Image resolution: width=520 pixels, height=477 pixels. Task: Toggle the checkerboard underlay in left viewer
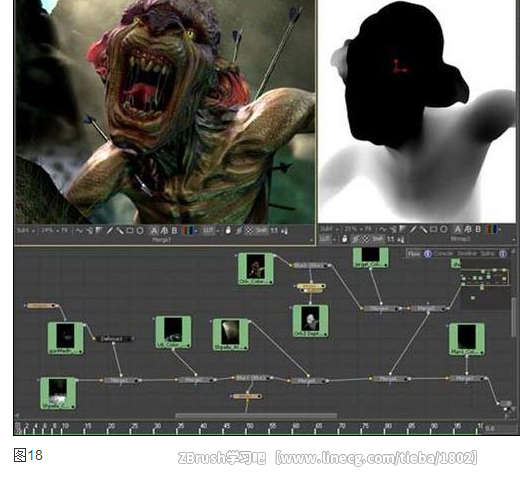[249, 231]
